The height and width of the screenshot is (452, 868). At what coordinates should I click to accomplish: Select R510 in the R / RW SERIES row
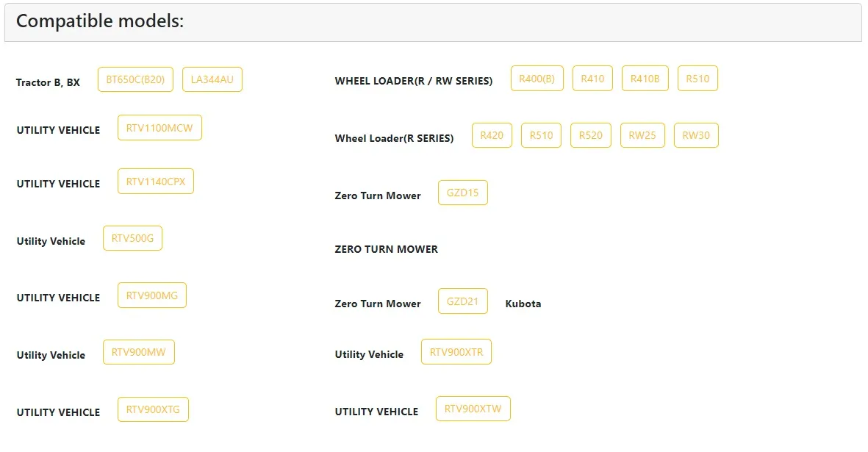click(697, 79)
